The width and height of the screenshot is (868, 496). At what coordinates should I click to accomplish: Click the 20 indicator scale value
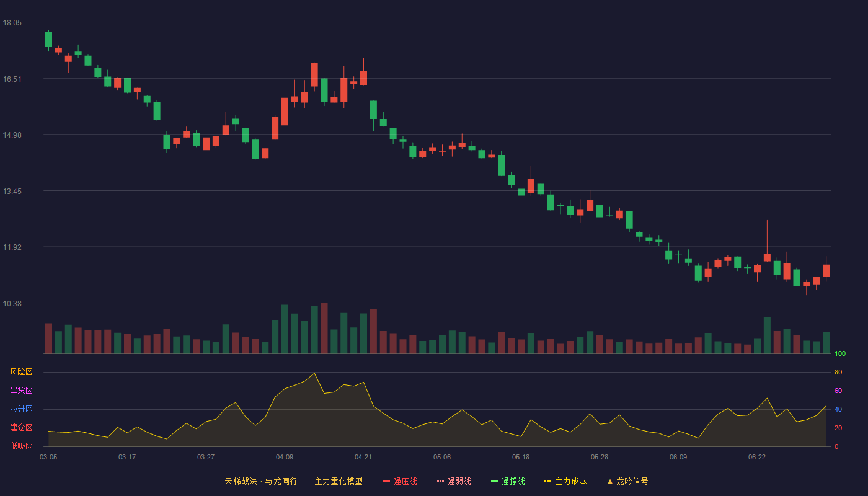tap(838, 428)
